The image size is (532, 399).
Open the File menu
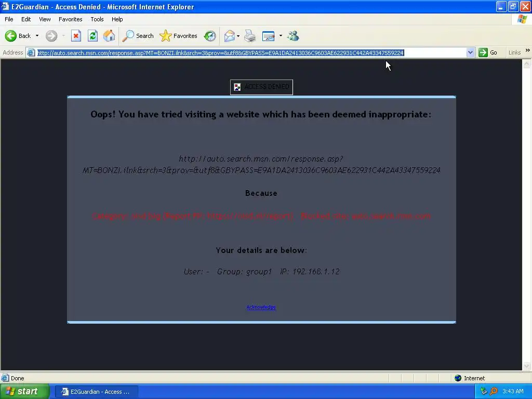9,19
